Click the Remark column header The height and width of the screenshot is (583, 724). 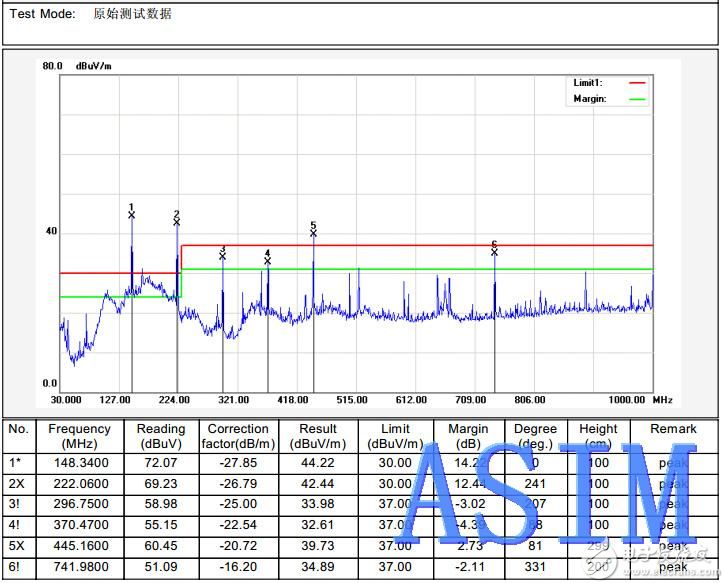[x=673, y=429]
